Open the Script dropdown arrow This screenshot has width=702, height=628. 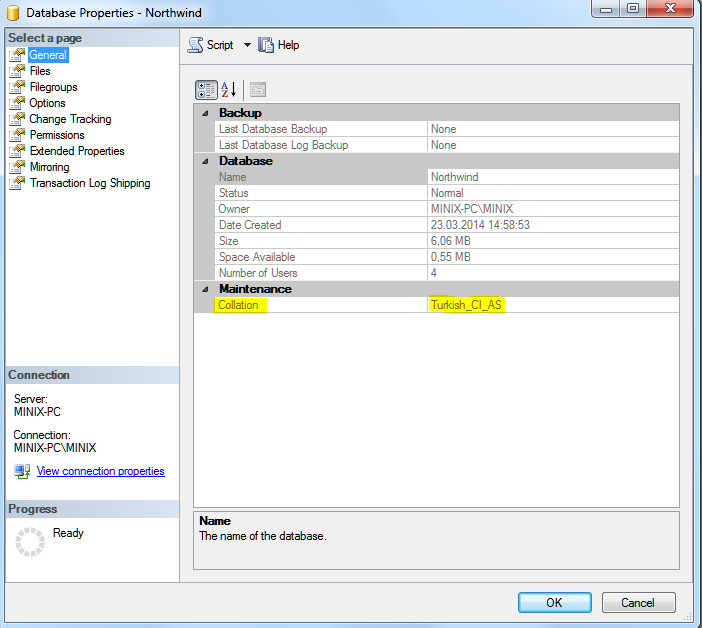[x=247, y=45]
